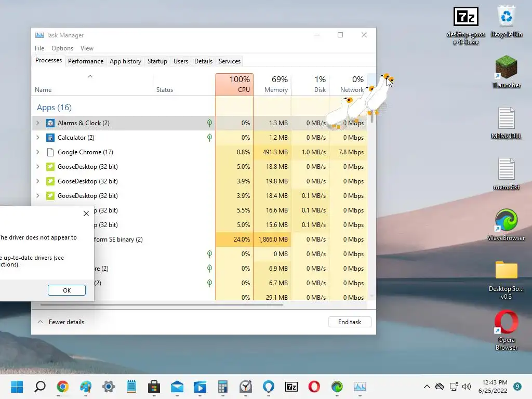The image size is (532, 399).
Task: Select the TLauncher desktop shortcut
Action: (506, 72)
